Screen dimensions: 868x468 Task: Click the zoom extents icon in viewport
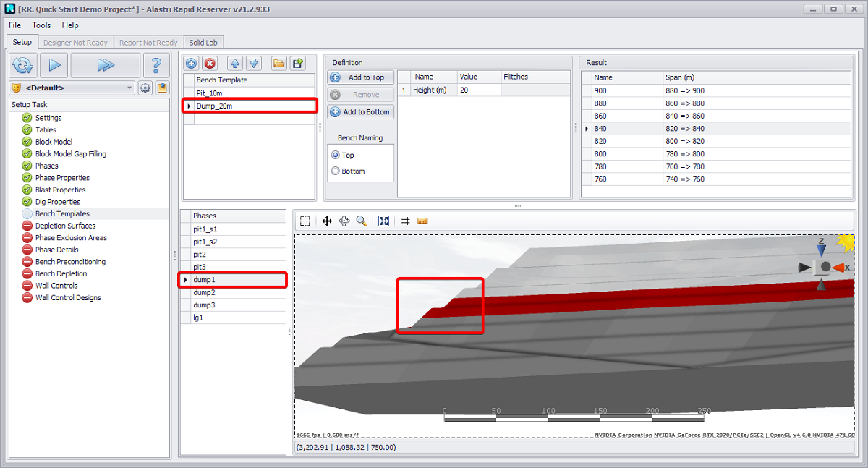(384, 221)
